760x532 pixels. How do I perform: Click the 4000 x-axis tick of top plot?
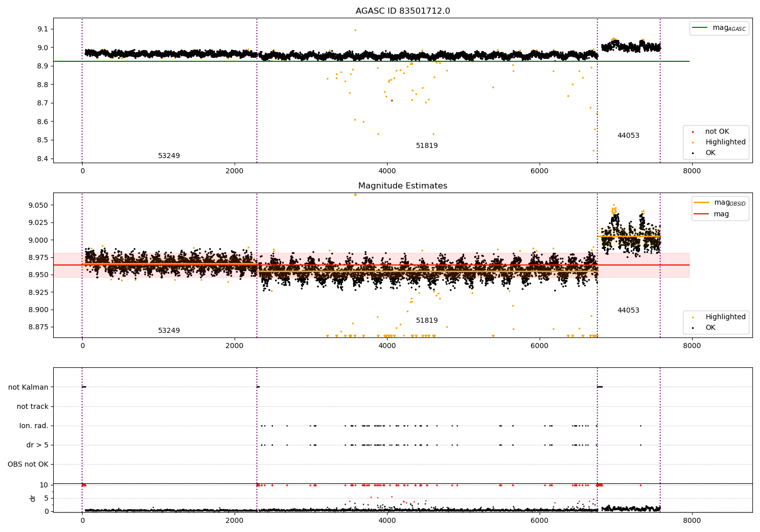387,171
